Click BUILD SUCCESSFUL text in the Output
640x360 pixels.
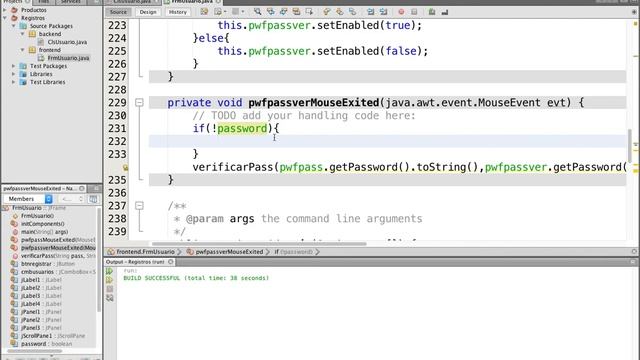pos(151,278)
